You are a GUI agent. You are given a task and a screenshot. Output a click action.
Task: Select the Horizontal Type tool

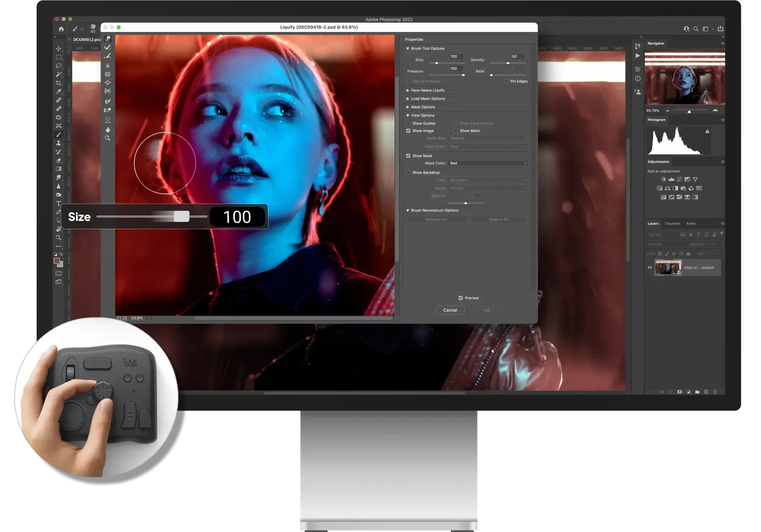point(59,203)
